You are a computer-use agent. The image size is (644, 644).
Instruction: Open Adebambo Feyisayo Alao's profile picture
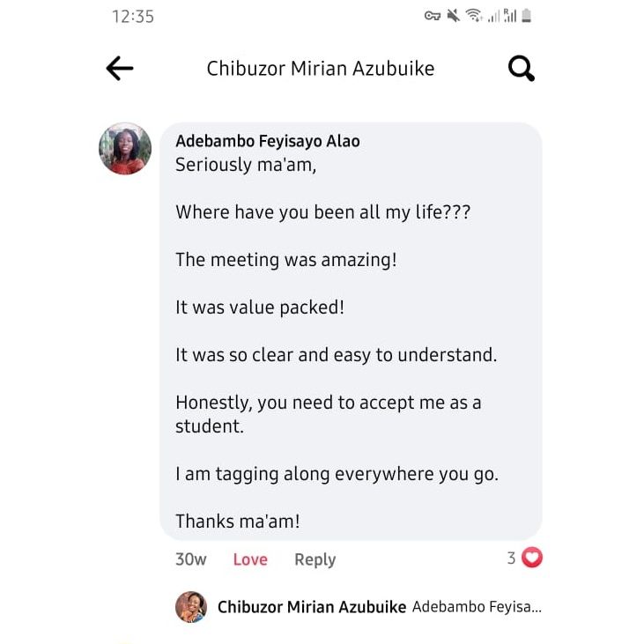(125, 148)
